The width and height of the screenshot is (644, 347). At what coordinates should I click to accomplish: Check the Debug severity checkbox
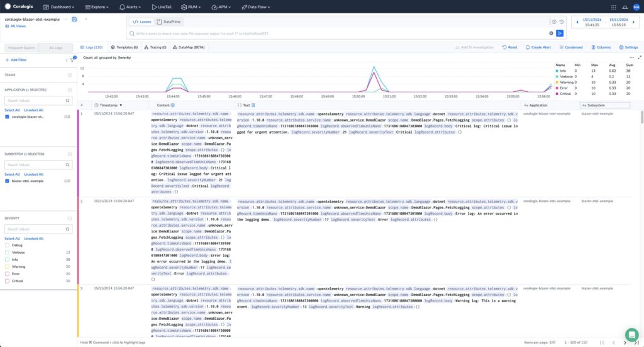pos(7,245)
